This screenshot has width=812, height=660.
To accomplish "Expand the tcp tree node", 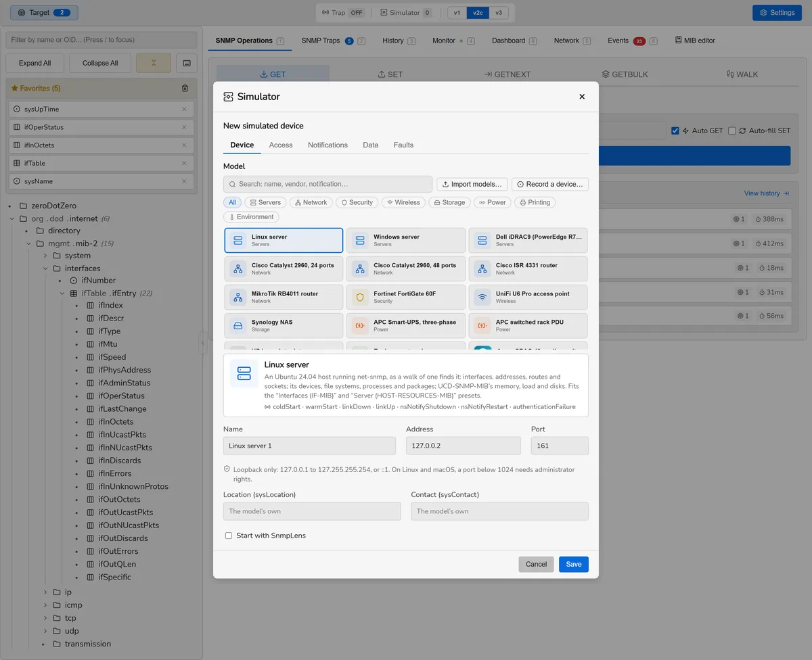I will click(45, 618).
